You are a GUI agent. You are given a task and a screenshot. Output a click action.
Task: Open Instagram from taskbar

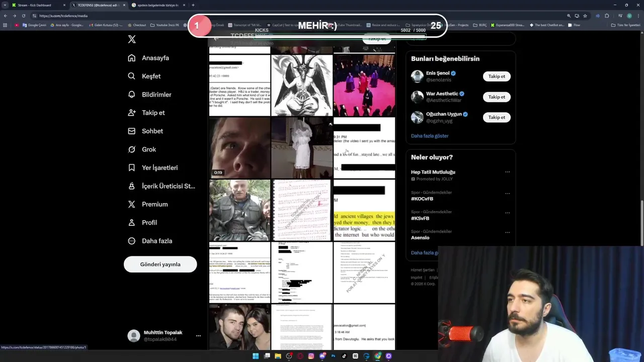point(311,356)
